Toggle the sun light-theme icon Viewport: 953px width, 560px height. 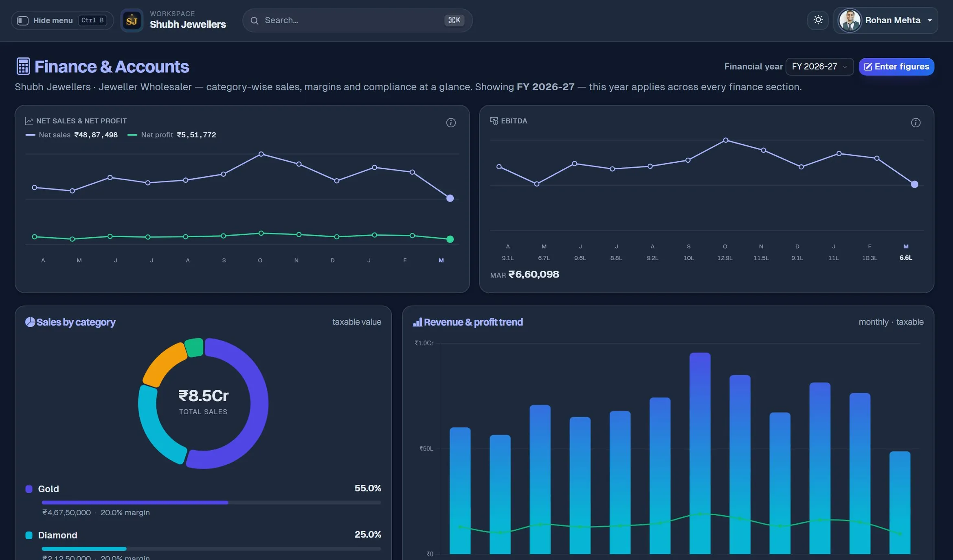coord(818,20)
